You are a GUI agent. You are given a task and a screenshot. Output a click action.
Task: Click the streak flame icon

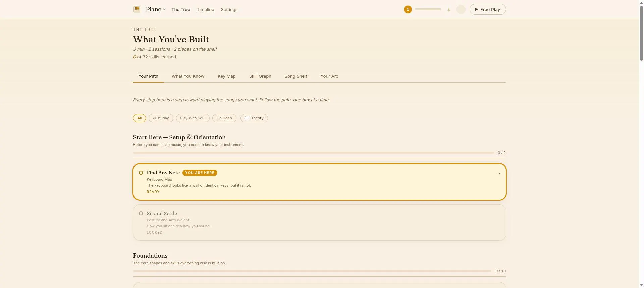449,9
